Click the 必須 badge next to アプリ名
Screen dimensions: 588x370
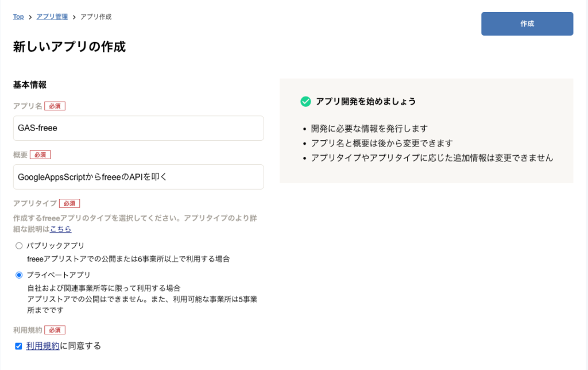[55, 106]
